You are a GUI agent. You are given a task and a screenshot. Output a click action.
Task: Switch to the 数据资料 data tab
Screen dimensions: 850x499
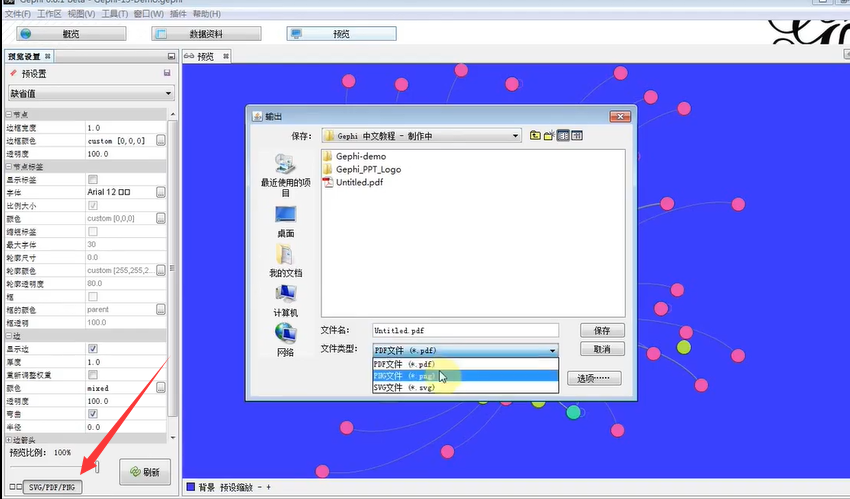(x=206, y=34)
